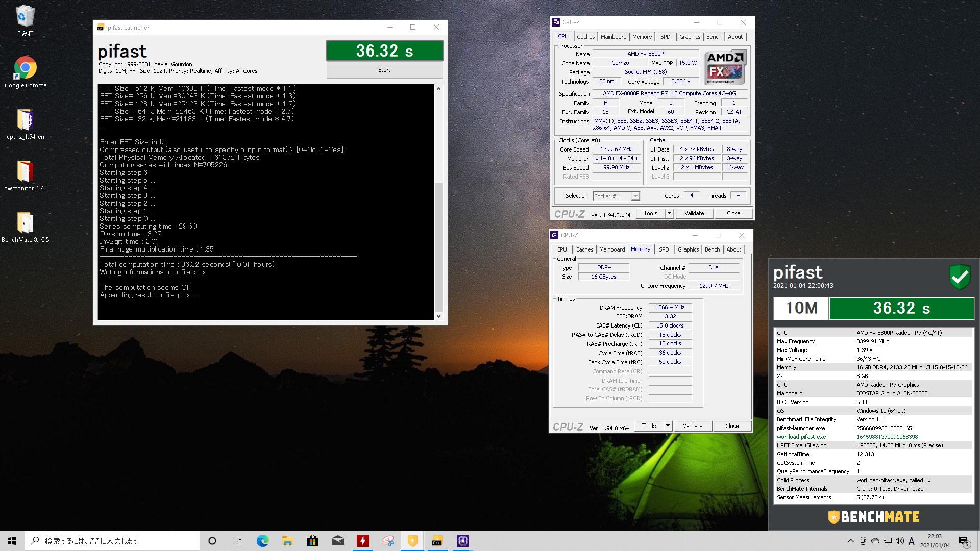
Task: Click the pifast console scrollbar thumb
Action: pos(438,246)
